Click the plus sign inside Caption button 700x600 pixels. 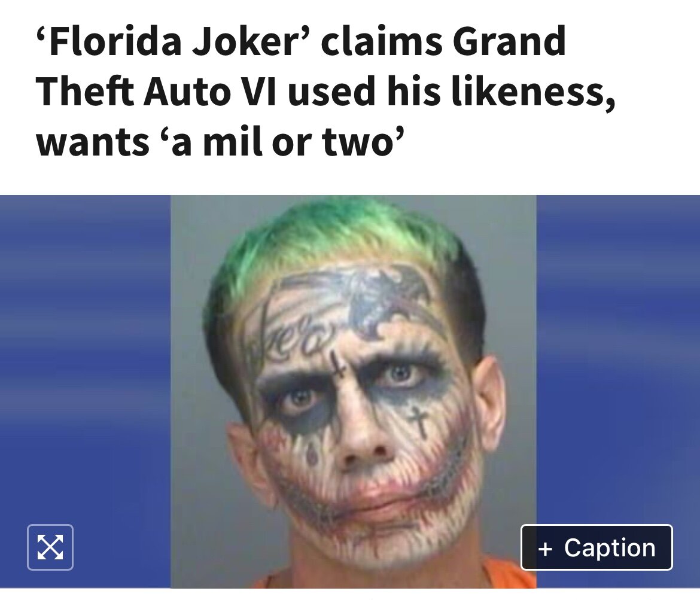coord(545,548)
